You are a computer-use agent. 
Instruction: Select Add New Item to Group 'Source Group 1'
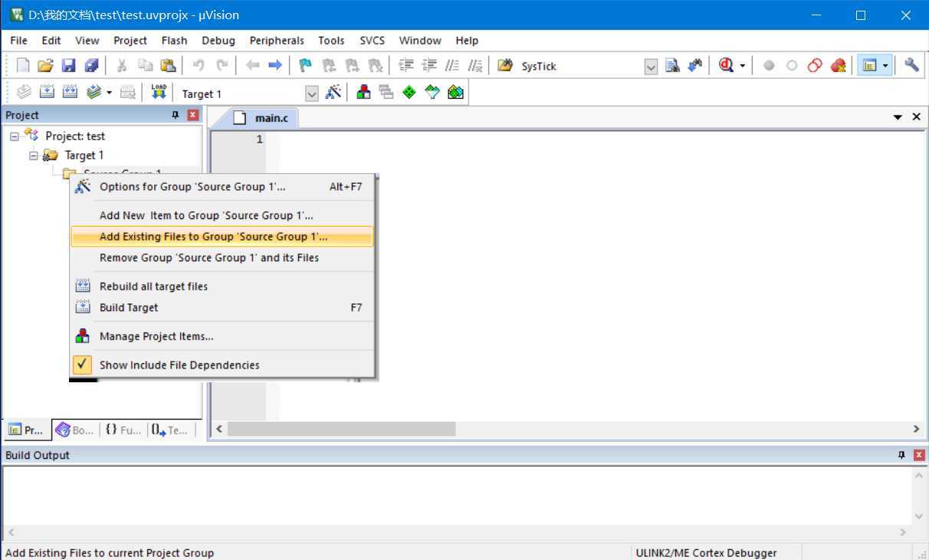222,215
